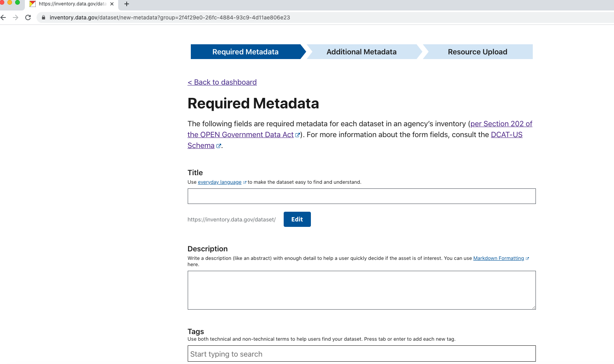This screenshot has height=364, width=614.
Task: Open a new browser tab with the plus icon
Action: (126, 5)
